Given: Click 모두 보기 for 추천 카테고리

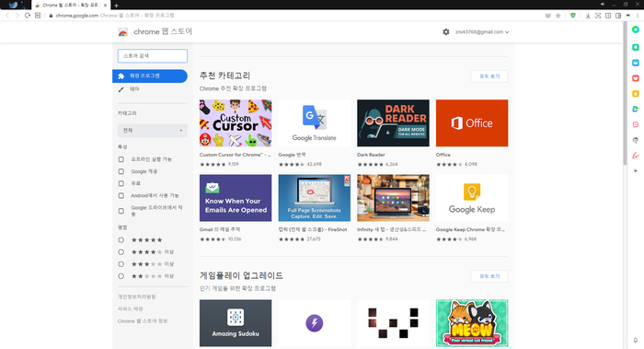Looking at the screenshot, I should (489, 76).
